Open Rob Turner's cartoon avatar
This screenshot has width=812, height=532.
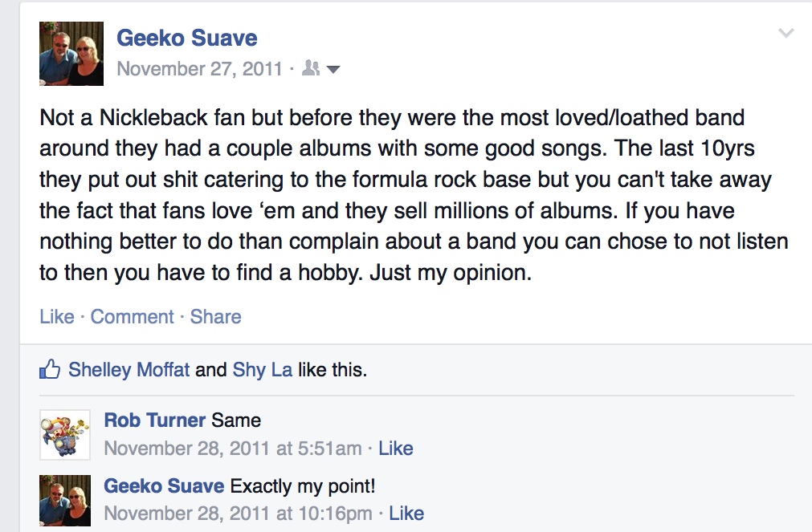[65, 435]
